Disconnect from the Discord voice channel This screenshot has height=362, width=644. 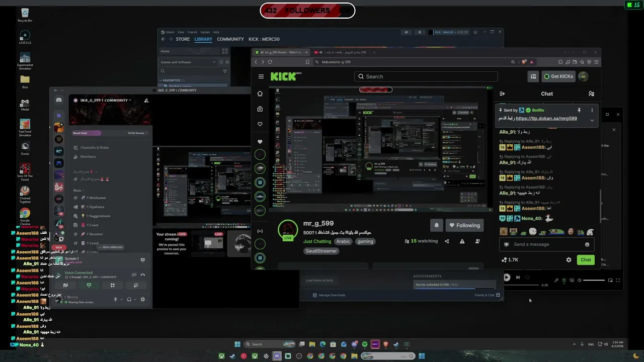click(x=143, y=275)
